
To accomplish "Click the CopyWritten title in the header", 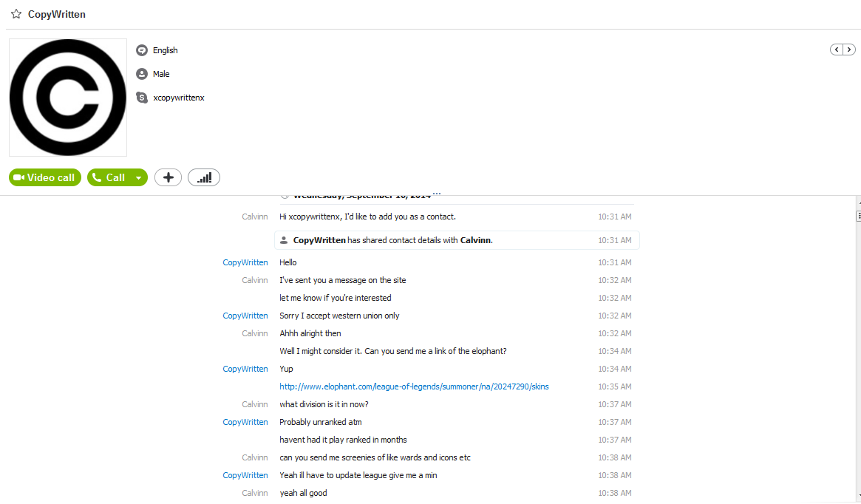I will point(57,14).
